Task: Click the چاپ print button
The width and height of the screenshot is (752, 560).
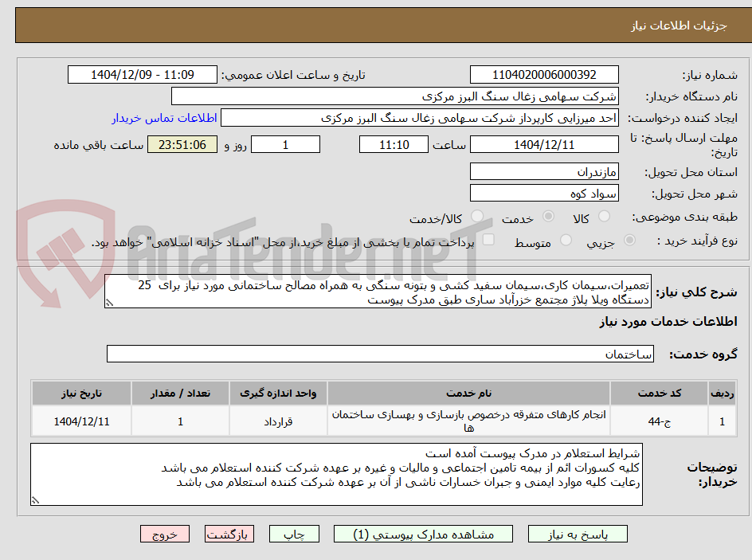Action: (294, 534)
